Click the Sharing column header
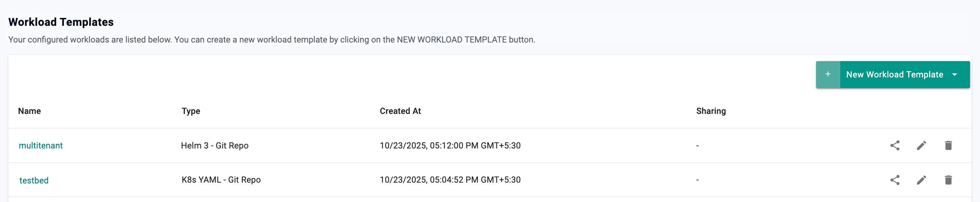 (711, 111)
